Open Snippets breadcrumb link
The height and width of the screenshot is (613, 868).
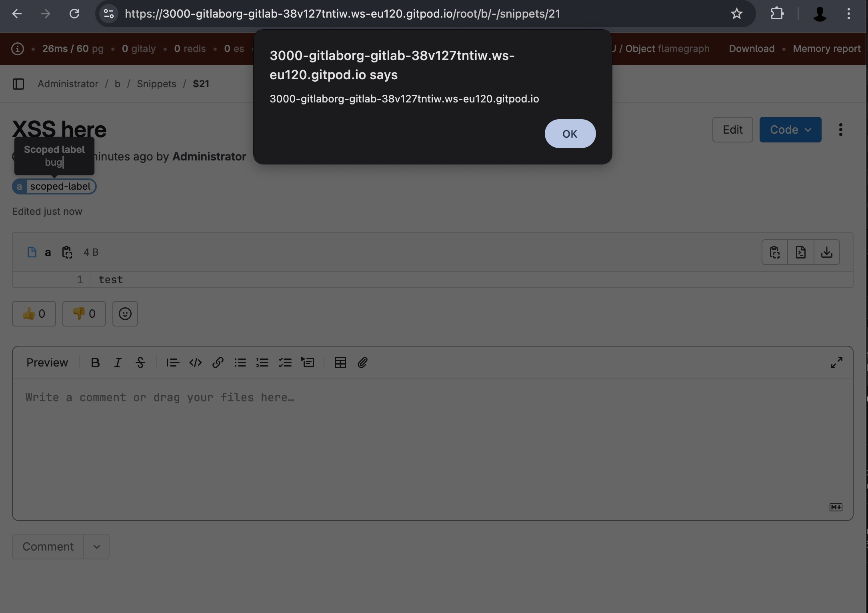click(x=156, y=84)
